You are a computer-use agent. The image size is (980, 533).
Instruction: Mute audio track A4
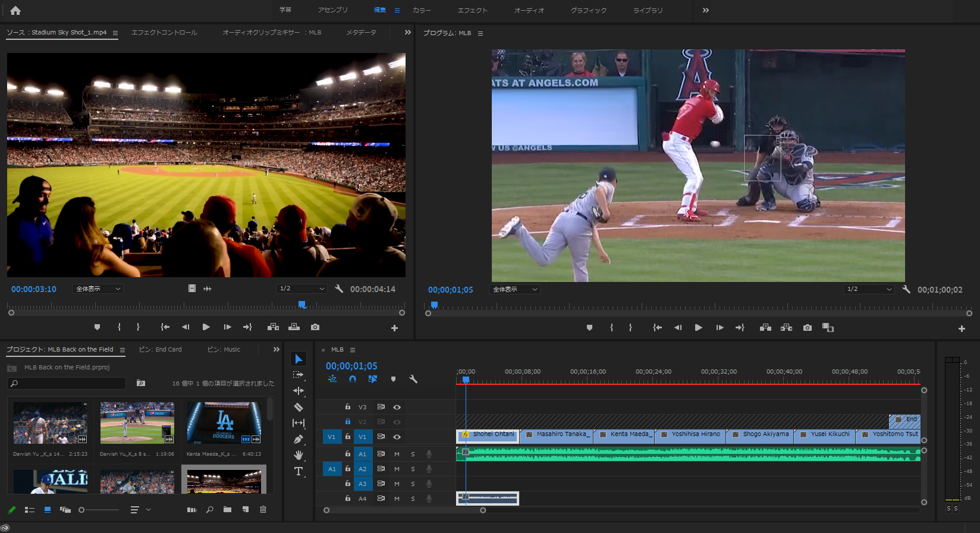point(397,498)
